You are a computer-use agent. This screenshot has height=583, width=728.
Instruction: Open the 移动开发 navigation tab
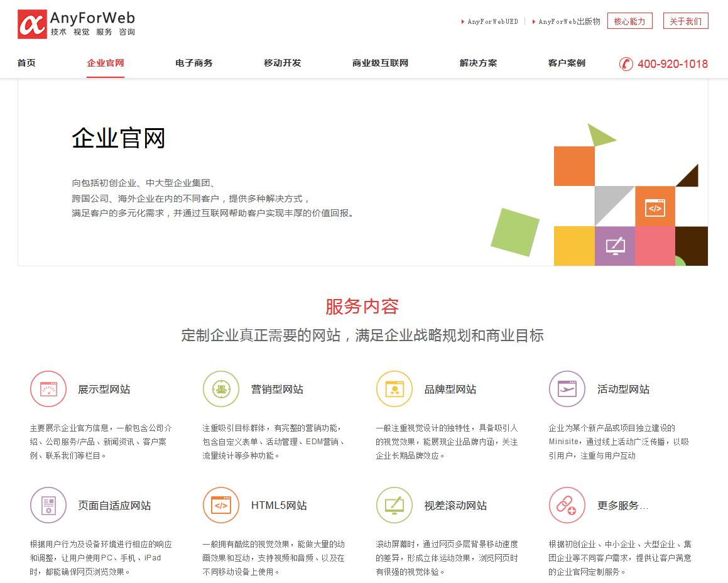pos(281,63)
